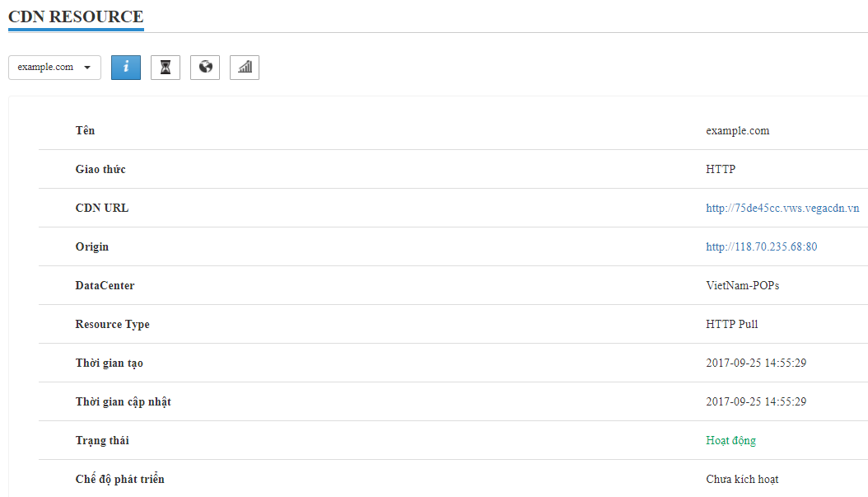
Task: Select the globe icon button
Action: pyautogui.click(x=205, y=68)
